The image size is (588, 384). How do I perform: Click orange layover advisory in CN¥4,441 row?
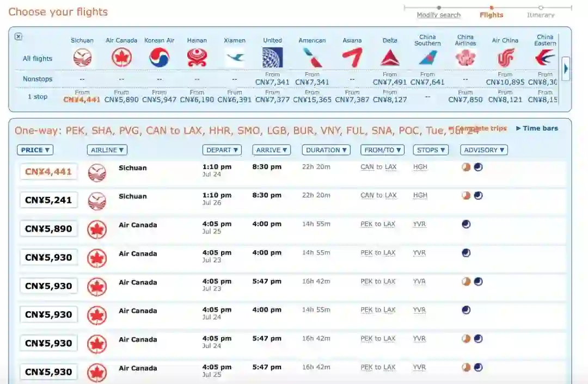(466, 167)
